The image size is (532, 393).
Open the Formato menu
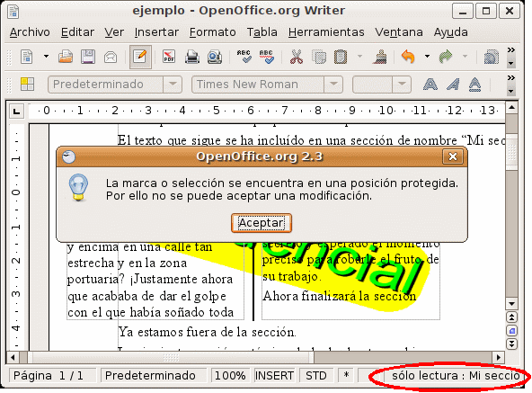212,32
